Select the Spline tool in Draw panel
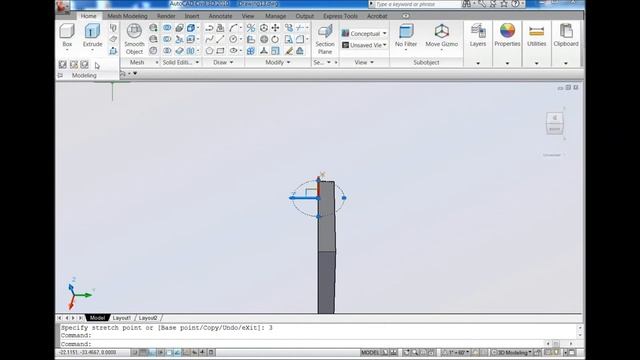Image resolution: width=640 pixels, height=360 pixels. point(209,39)
